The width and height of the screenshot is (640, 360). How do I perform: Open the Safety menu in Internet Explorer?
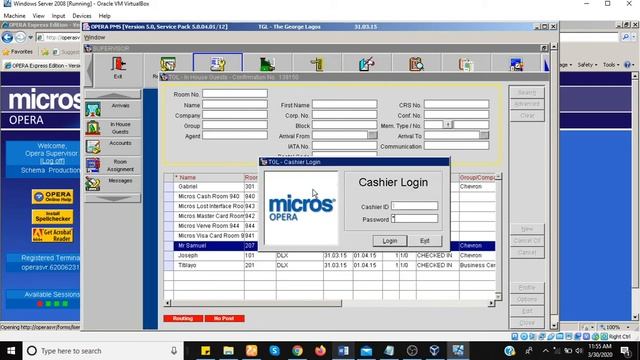tap(587, 65)
